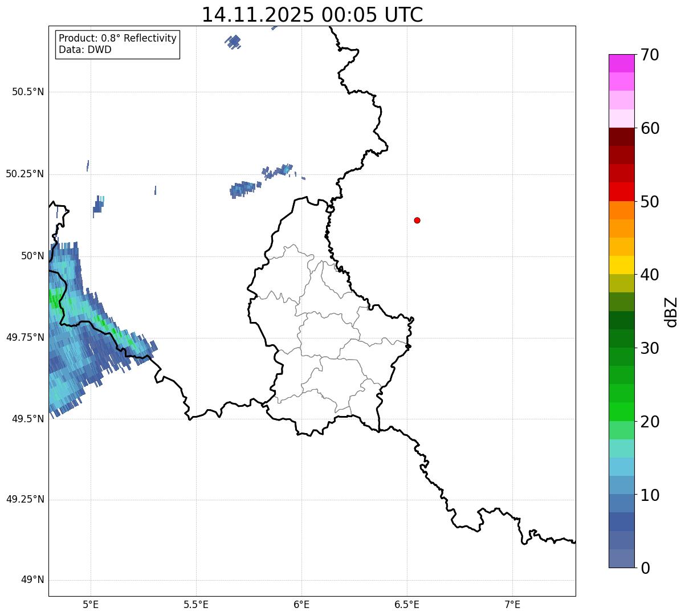This screenshot has width=685, height=616.
Task: Pick the bright green swatch above 20
Action: click(621, 411)
